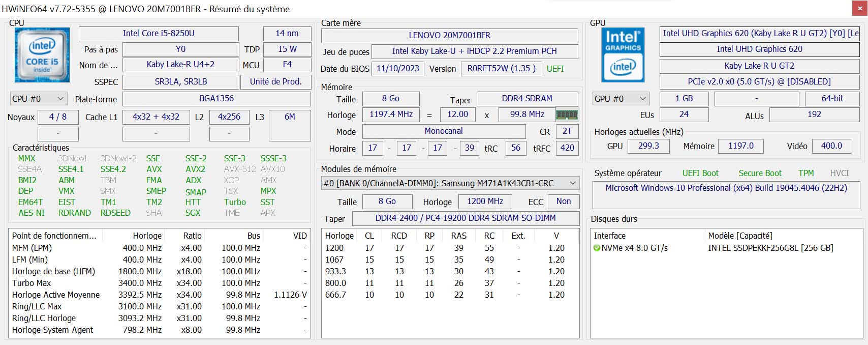Click the Unité de Prod. field
The width and height of the screenshot is (868, 345).
[x=275, y=81]
